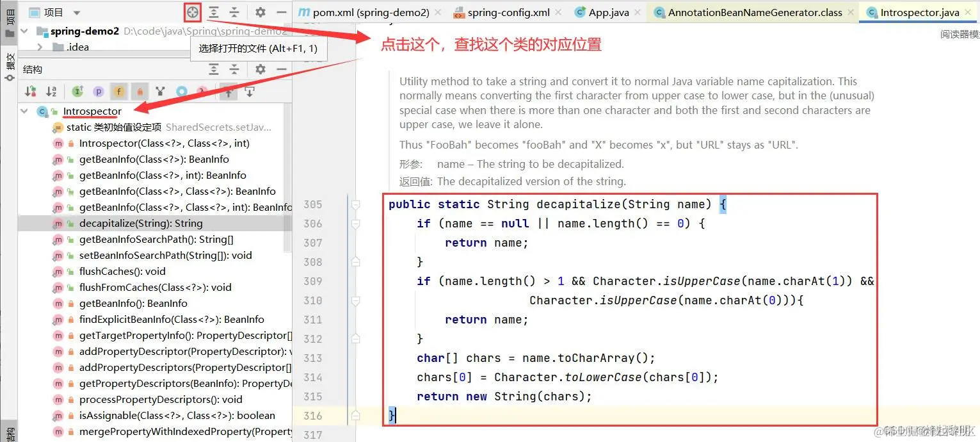Screen dimensions: 980x442
Task: Click the select opened file locate icon
Action: (193, 12)
